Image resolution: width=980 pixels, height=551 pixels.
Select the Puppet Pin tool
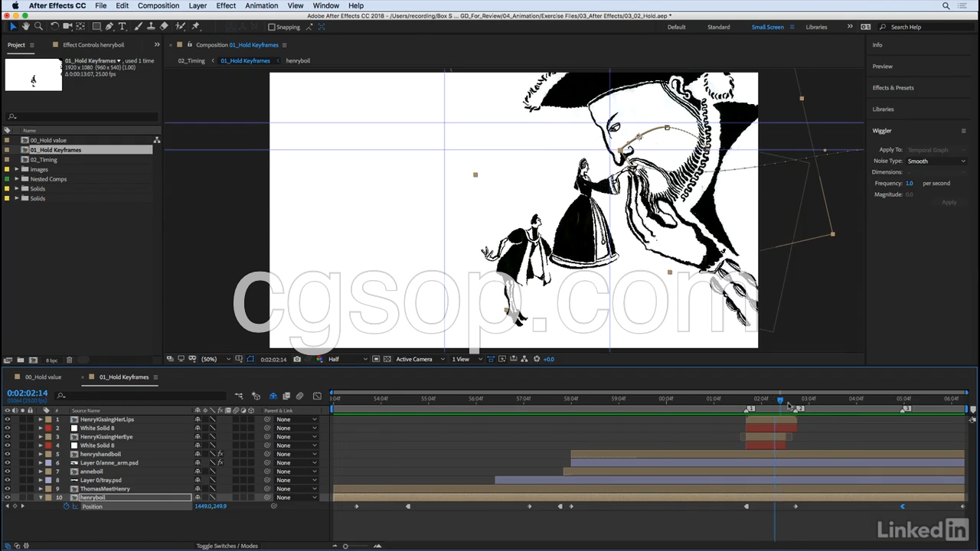pos(196,27)
